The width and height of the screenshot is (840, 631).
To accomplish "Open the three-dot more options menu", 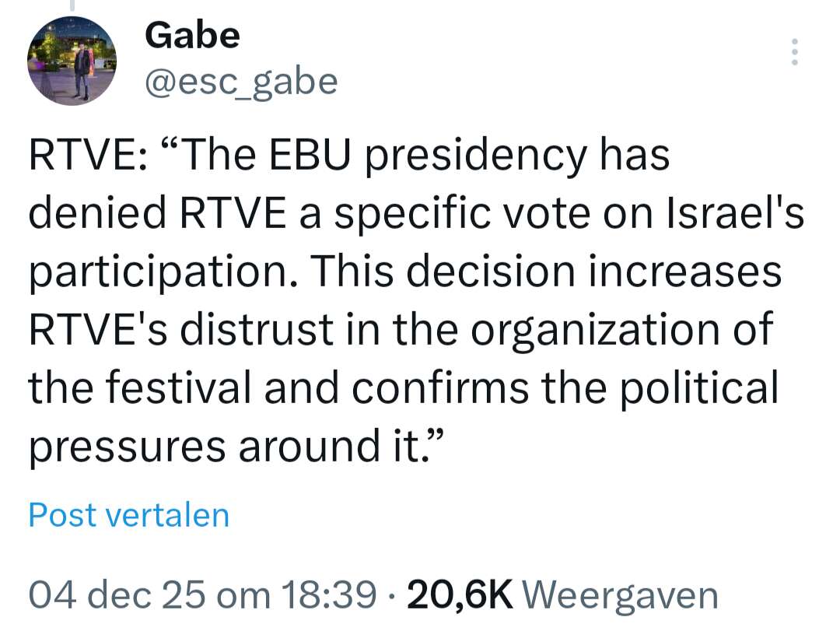I will (x=794, y=51).
